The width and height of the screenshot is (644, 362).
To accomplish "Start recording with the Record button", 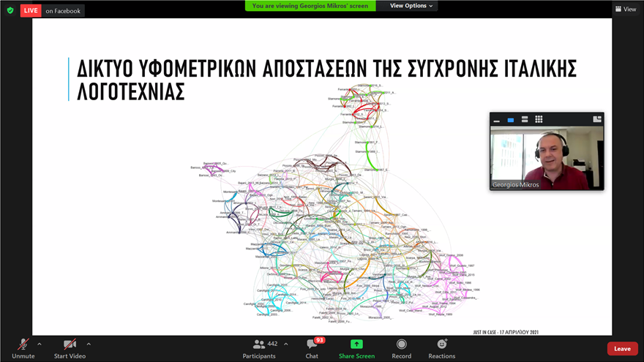I will [401, 348].
